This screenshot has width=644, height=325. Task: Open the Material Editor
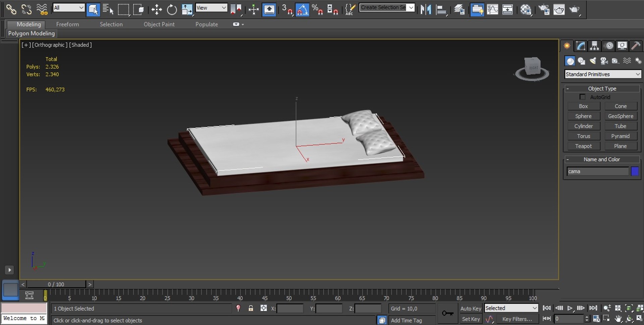[526, 9]
